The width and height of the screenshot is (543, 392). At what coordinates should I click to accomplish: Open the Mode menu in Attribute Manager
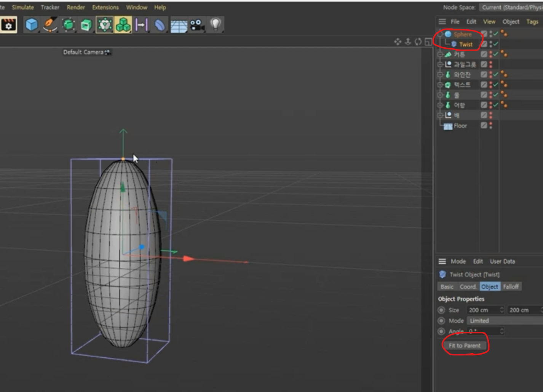coord(458,261)
